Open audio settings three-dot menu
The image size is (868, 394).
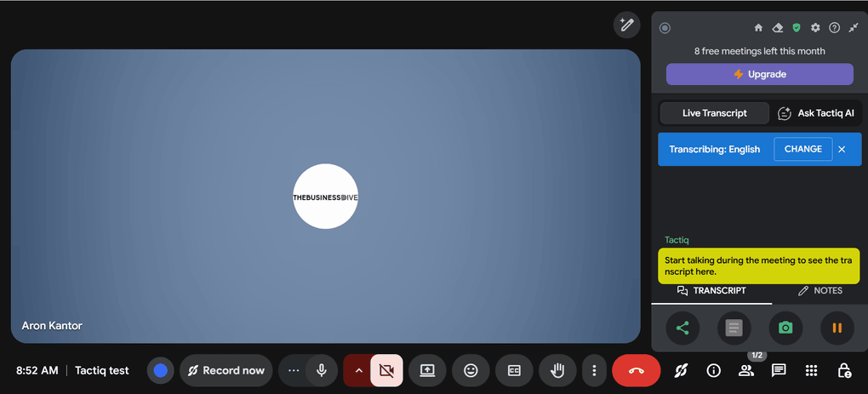[x=294, y=371]
